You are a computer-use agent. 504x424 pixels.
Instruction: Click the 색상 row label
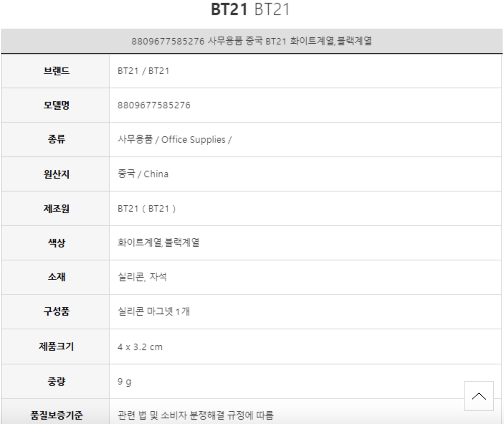pos(56,243)
